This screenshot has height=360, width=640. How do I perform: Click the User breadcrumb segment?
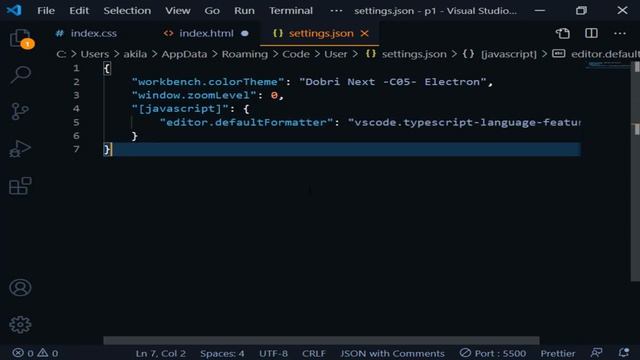(x=336, y=54)
